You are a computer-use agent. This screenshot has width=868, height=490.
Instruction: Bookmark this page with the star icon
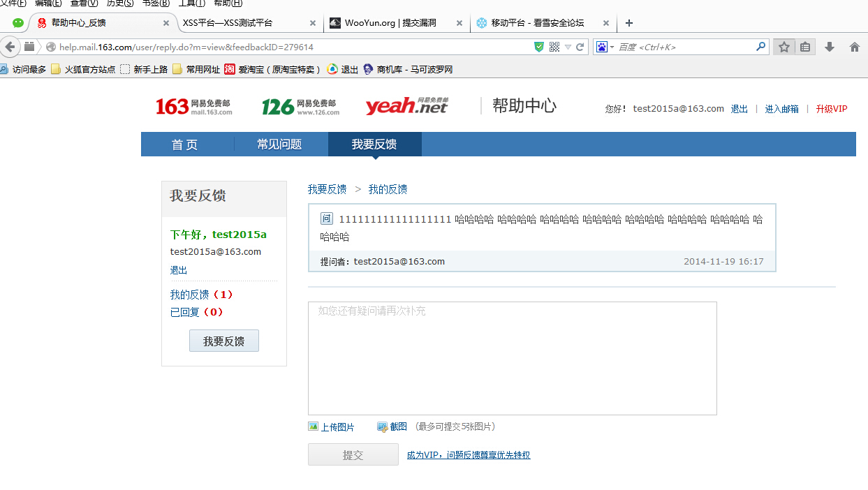(x=784, y=47)
